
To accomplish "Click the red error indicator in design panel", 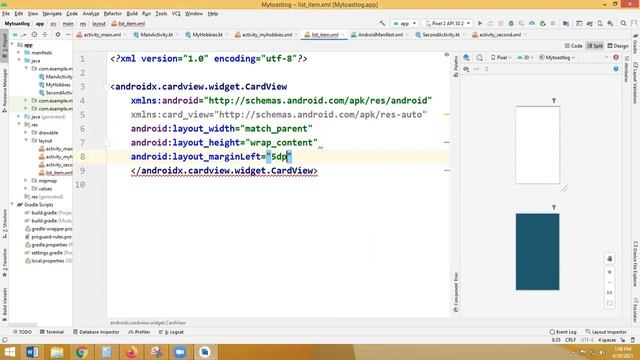I will pyautogui.click(x=616, y=58).
